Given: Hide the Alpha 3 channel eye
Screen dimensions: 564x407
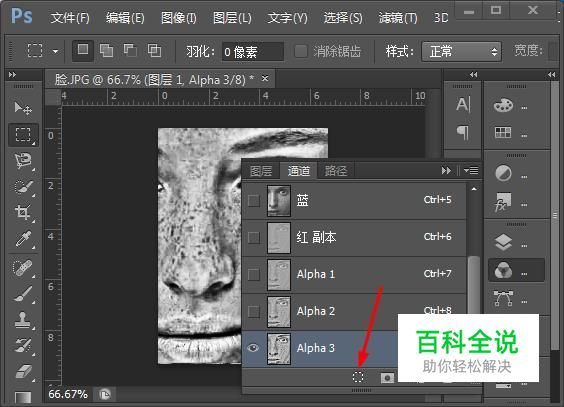Looking at the screenshot, I should [x=253, y=348].
